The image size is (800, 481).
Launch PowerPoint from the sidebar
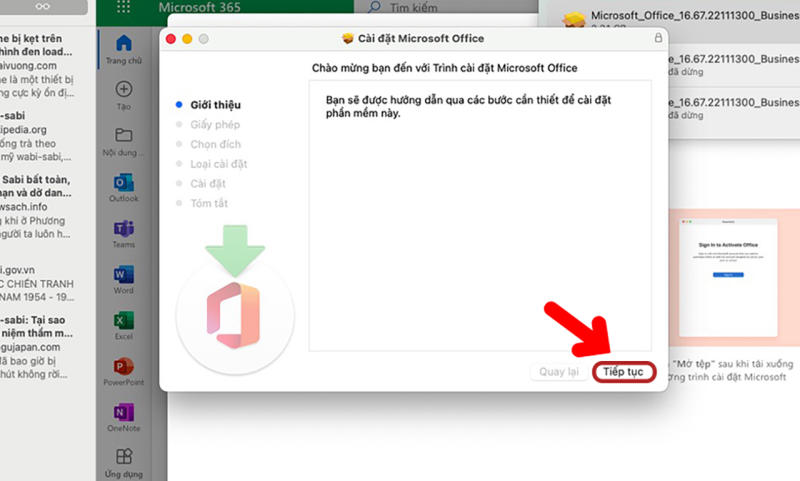click(124, 367)
